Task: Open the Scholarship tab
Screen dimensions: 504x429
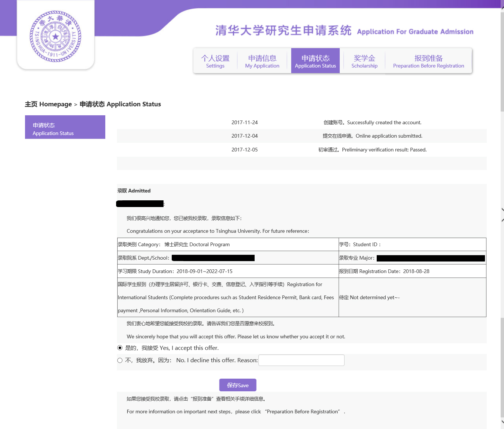Action: (364, 61)
